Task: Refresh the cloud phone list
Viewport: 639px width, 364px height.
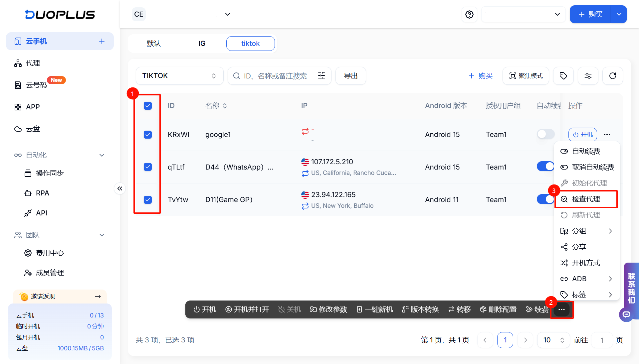Action: [x=613, y=76]
